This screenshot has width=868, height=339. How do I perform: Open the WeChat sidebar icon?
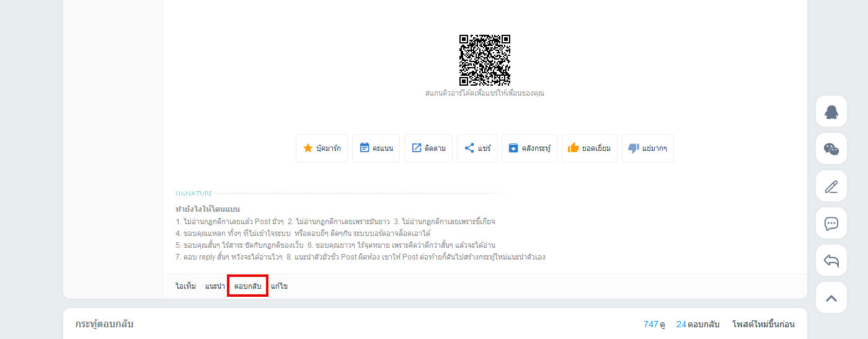point(831,149)
